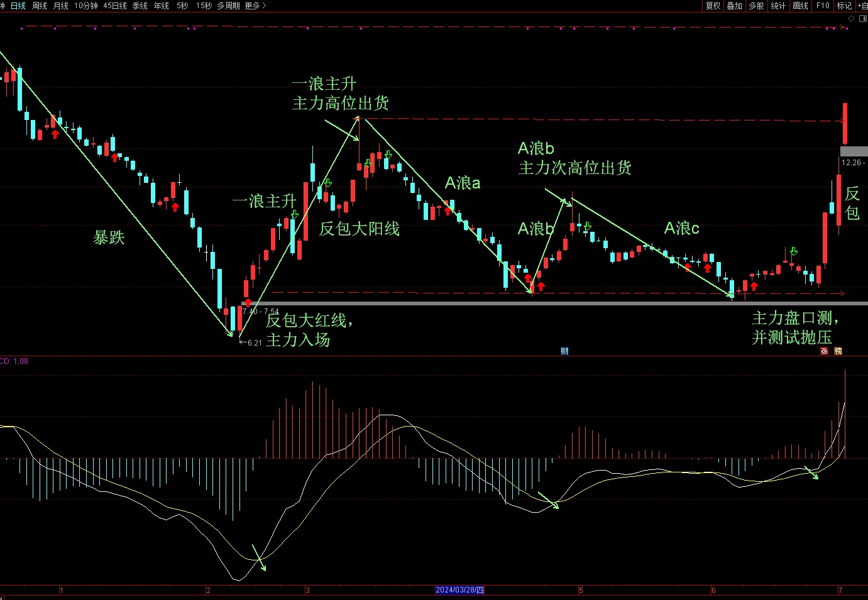This screenshot has width=868, height=600.
Task: Click the 叠加 overlay button
Action: click(x=734, y=6)
